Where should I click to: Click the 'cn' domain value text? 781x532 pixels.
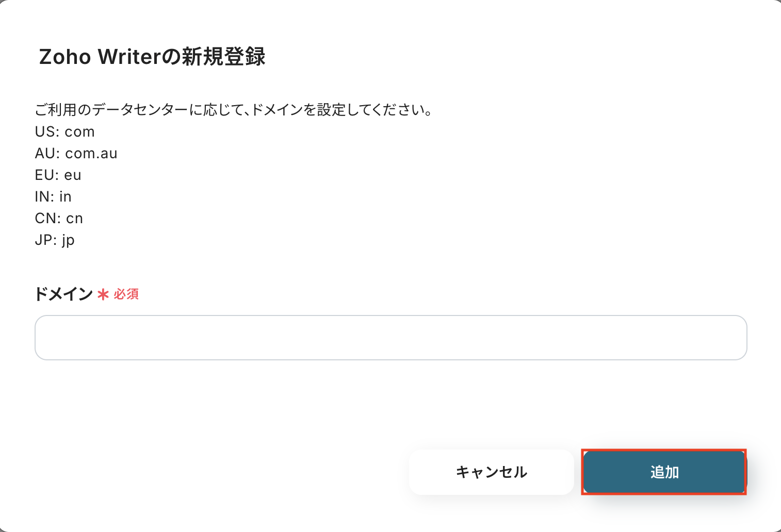75,219
